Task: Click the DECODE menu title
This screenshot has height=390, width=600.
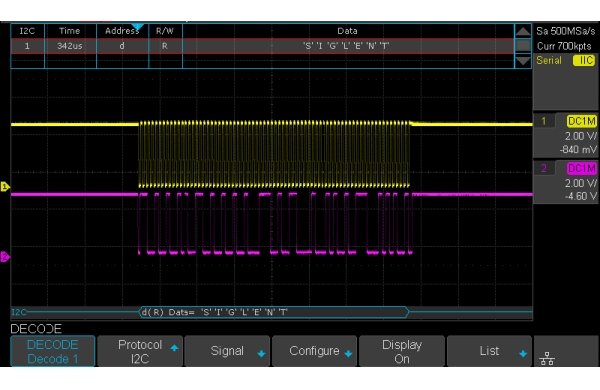Action: pyautogui.click(x=36, y=329)
